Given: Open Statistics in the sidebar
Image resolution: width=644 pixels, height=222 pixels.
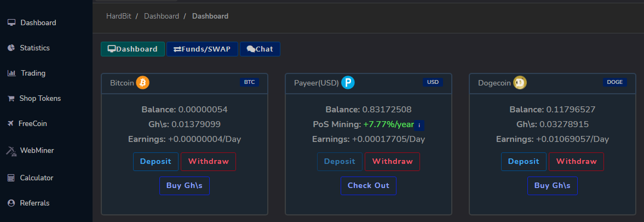Looking at the screenshot, I should click(x=35, y=48).
